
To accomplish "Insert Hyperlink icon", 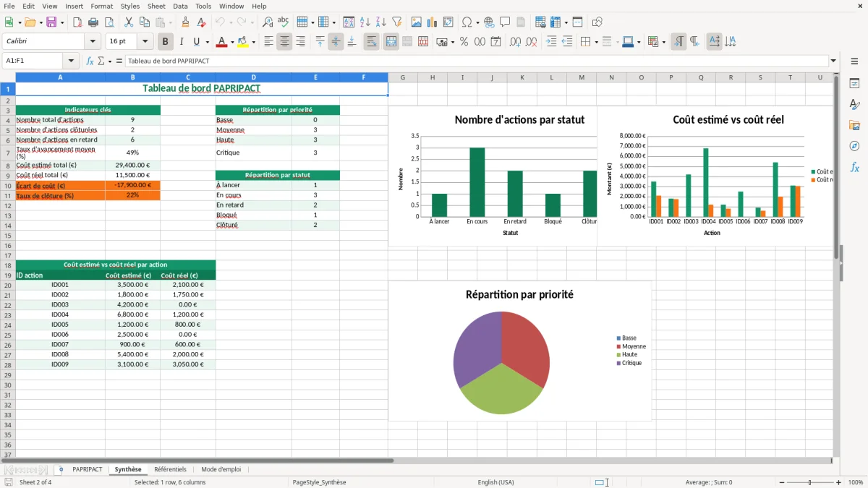I will 489,22.
